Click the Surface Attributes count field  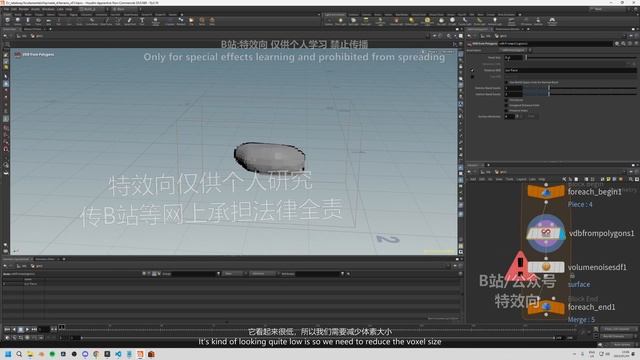[x=510, y=116]
